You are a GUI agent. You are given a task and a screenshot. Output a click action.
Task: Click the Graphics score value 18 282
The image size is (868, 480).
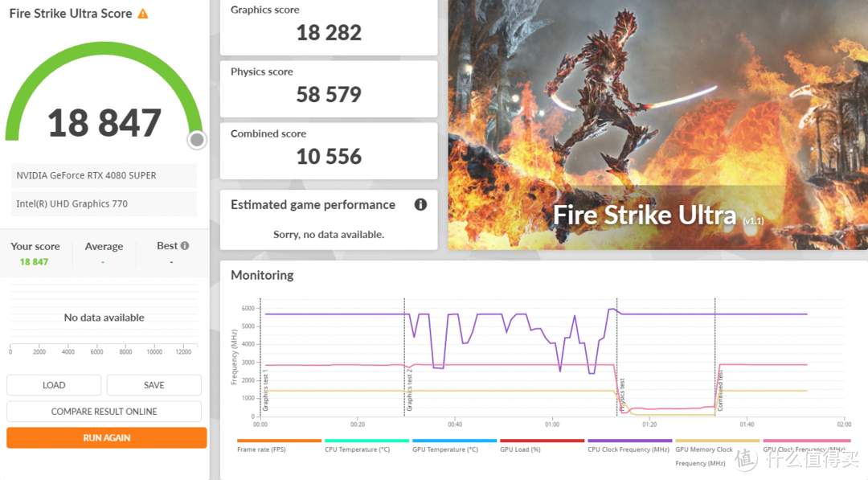click(329, 33)
